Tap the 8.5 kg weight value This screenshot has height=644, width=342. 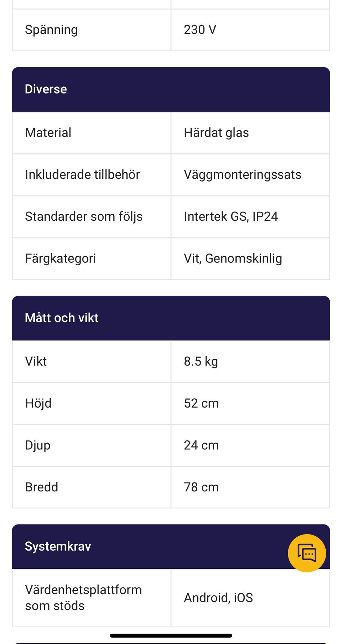201,362
